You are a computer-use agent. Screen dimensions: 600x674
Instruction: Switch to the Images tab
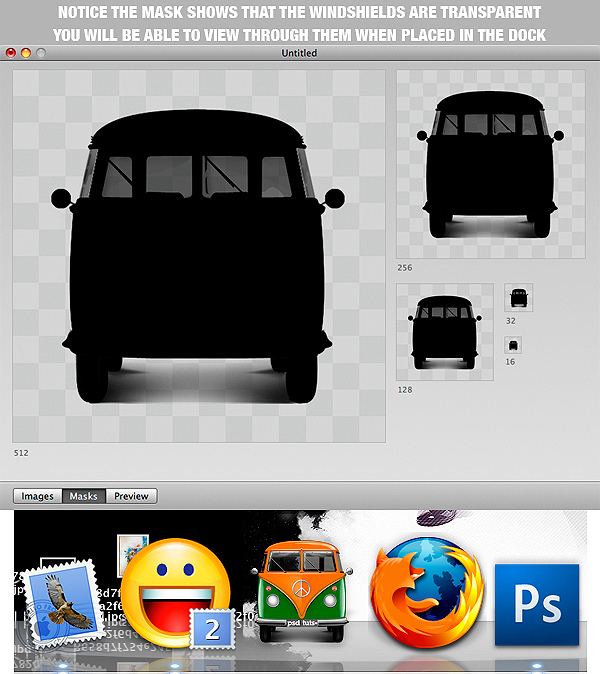coord(37,496)
